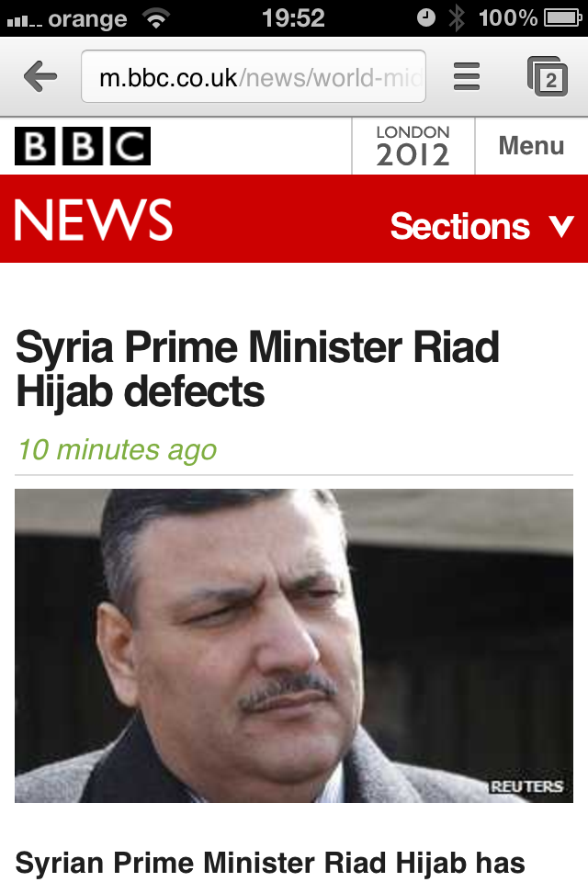This screenshot has width=588, height=882.
Task: Tap the Riad Hijab article photo
Action: coord(294,646)
